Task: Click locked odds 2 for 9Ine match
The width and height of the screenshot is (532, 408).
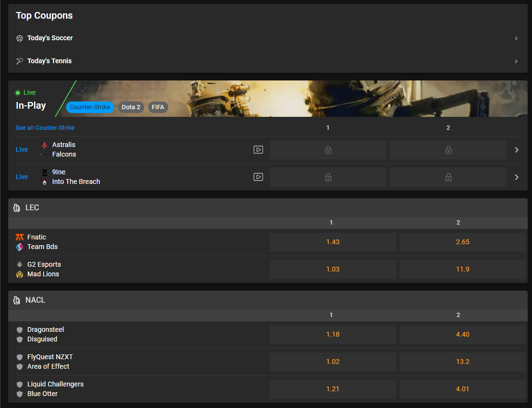Action: [448, 177]
